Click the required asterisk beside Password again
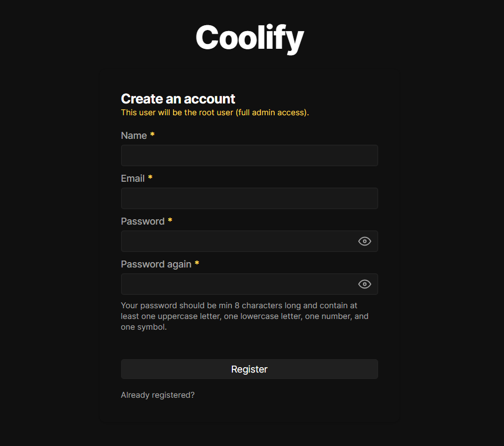This screenshot has height=446, width=504. click(x=197, y=264)
